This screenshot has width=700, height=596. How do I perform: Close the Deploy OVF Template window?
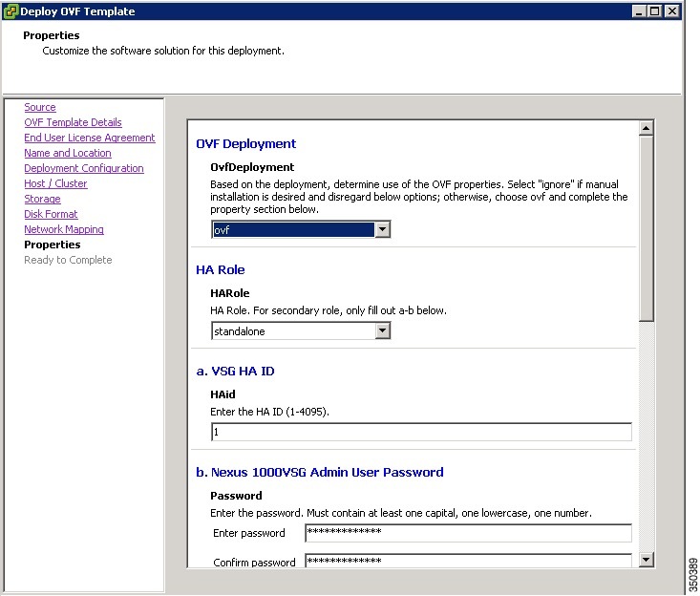(x=672, y=11)
